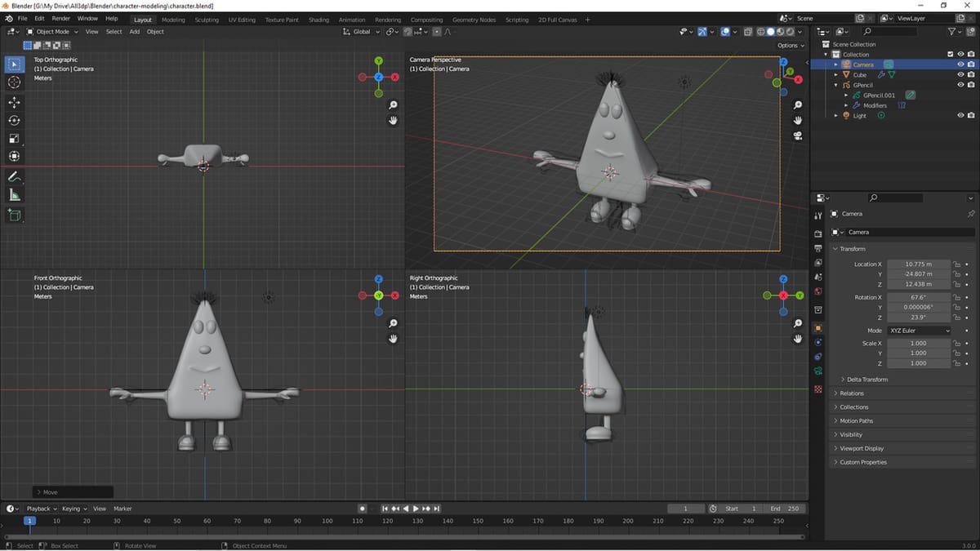Open the viewport Options dropdown

(x=791, y=45)
